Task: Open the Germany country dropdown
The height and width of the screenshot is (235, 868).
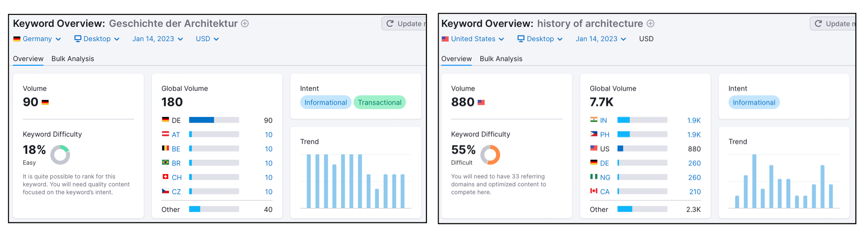Action: tap(37, 39)
